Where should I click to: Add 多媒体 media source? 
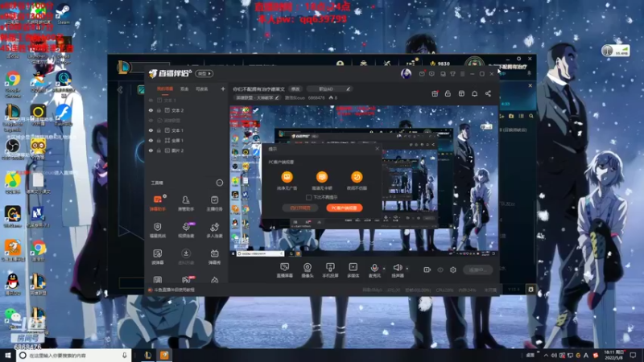[353, 270]
